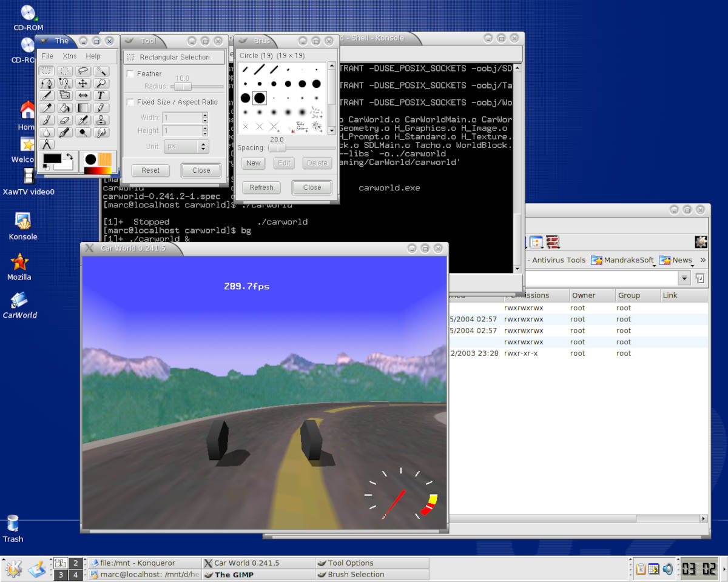Click the volume speaker icon in system tray
Viewport: 728px width, 582px height.
click(668, 569)
